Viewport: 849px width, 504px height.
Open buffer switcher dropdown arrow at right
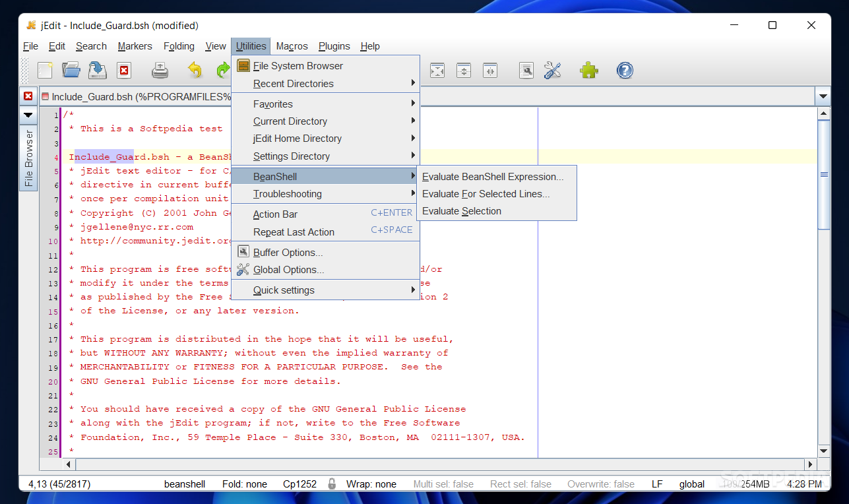pyautogui.click(x=823, y=96)
